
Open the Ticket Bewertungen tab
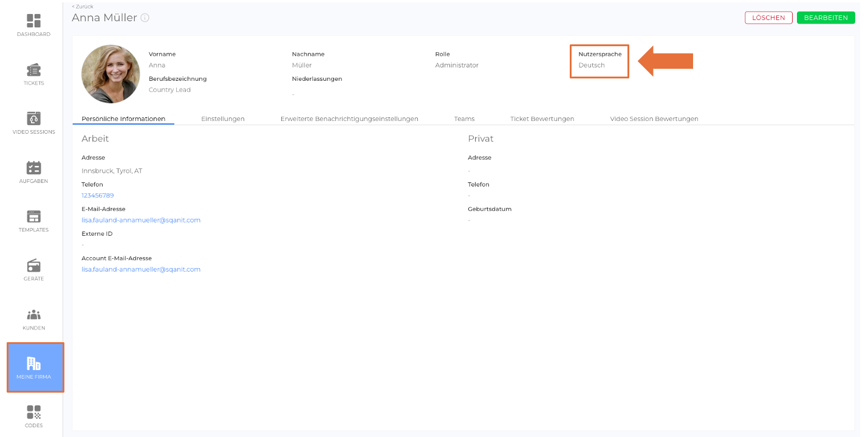[x=542, y=119]
